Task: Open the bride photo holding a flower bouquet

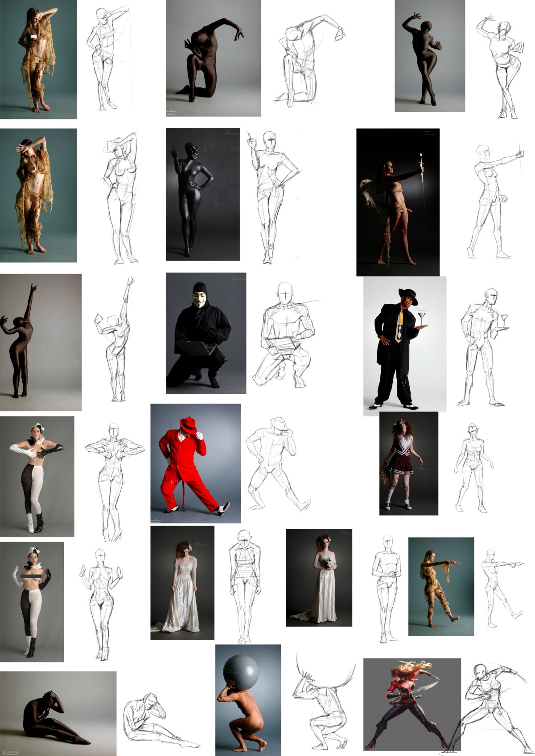Action: (x=319, y=578)
